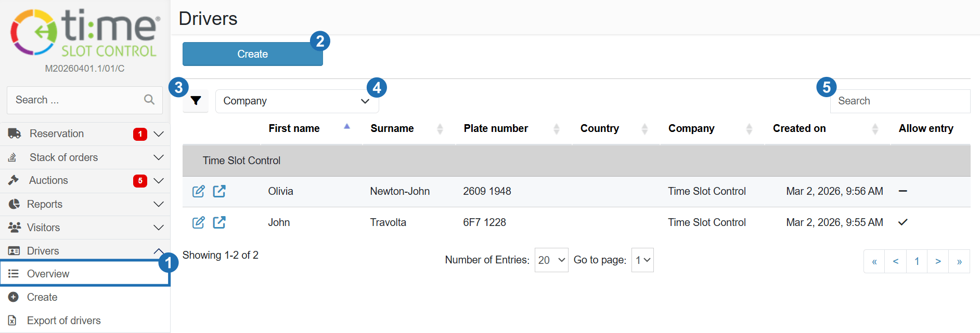The width and height of the screenshot is (980, 333).
Task: Sort table by First name arrow
Action: point(346,127)
